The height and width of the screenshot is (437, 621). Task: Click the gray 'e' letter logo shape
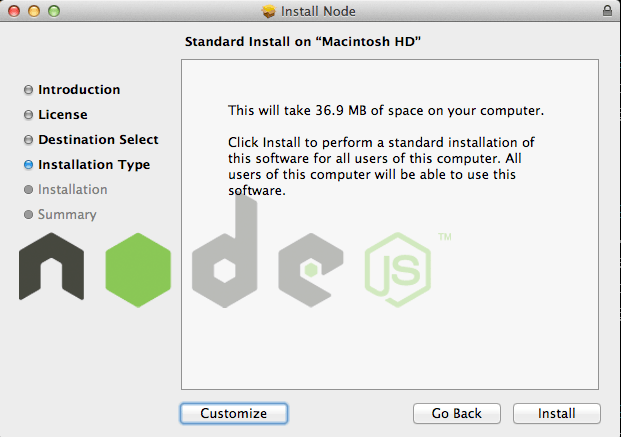coord(311,270)
